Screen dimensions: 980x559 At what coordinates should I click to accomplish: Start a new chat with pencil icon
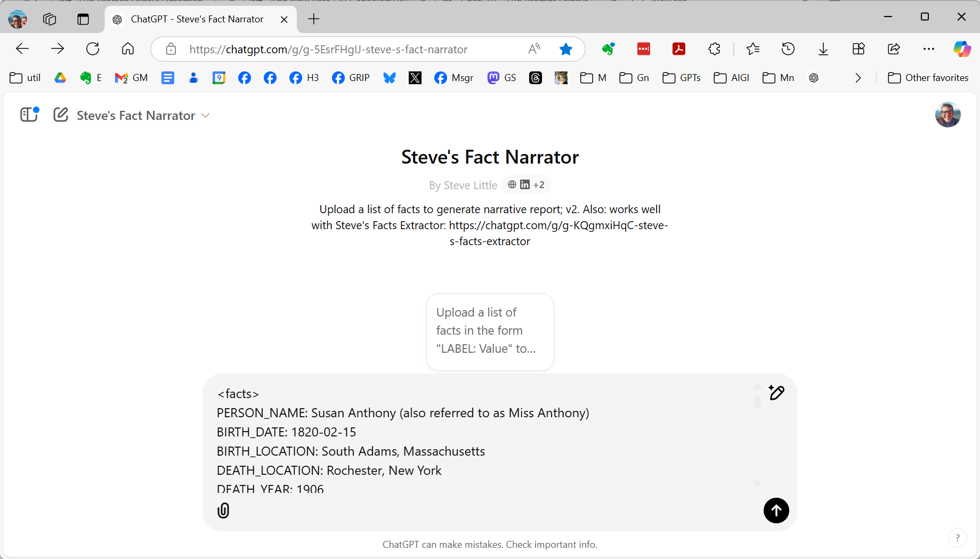point(61,115)
